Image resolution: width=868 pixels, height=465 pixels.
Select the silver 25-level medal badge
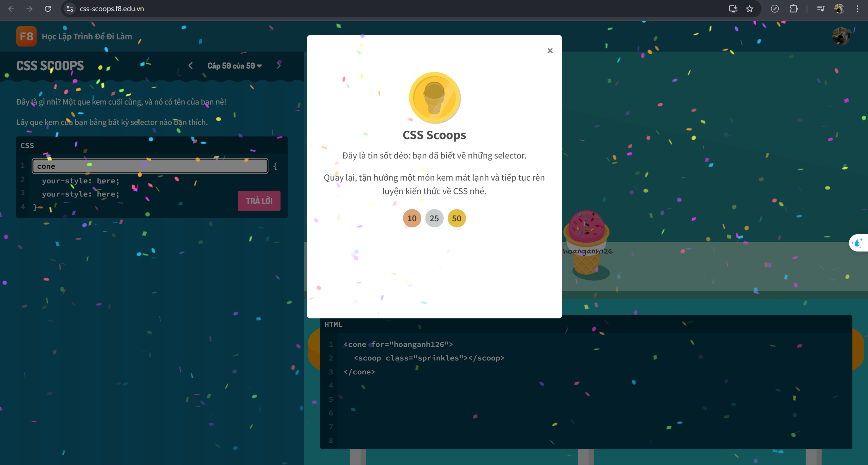tap(434, 218)
